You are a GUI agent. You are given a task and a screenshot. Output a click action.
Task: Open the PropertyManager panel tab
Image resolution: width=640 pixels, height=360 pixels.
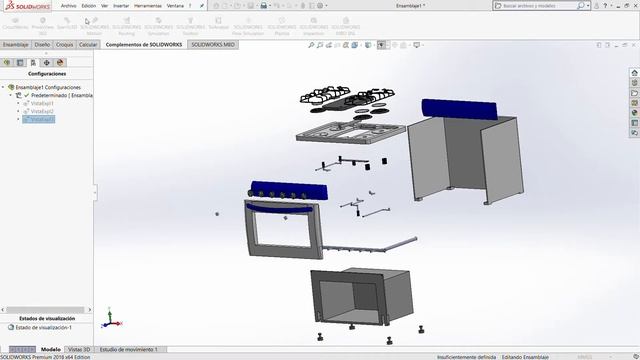pos(20,62)
